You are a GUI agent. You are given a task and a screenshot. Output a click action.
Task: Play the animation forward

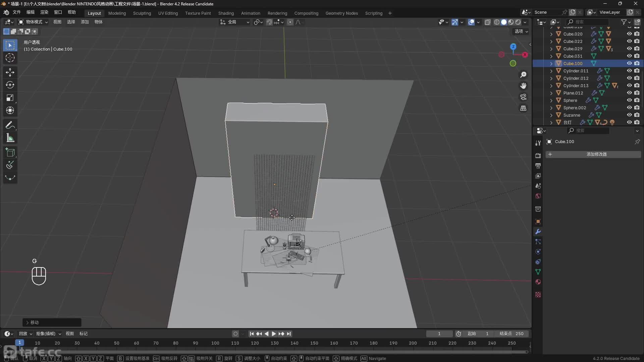(x=274, y=334)
